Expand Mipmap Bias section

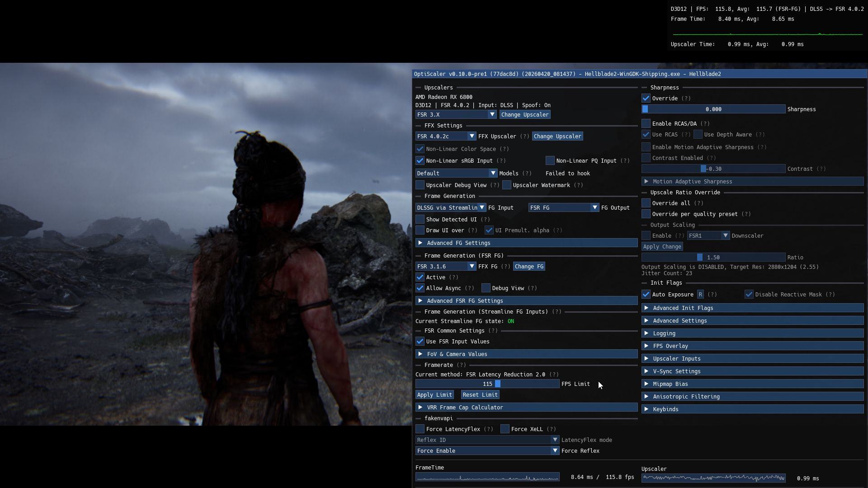(x=753, y=384)
